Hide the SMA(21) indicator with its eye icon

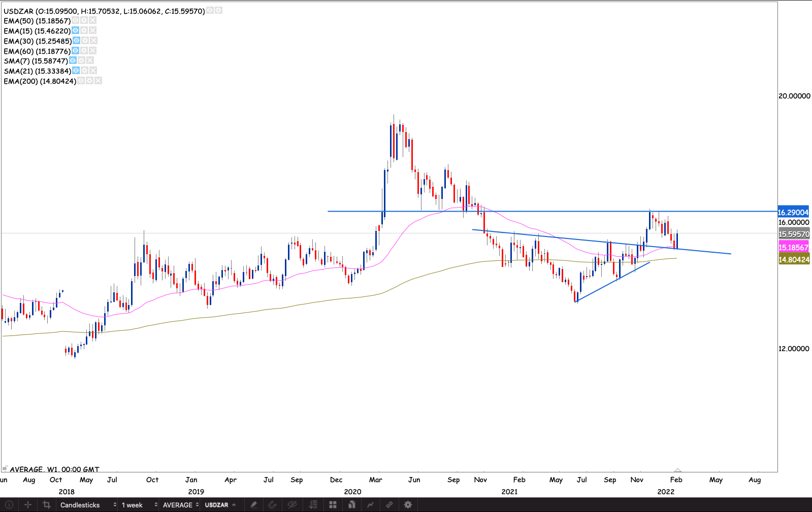76,71
